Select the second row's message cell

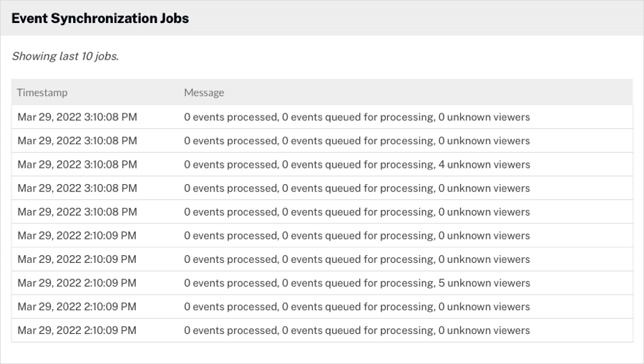click(356, 141)
